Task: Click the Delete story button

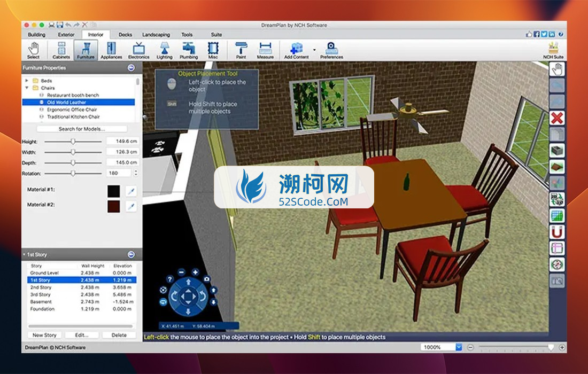Action: (119, 335)
